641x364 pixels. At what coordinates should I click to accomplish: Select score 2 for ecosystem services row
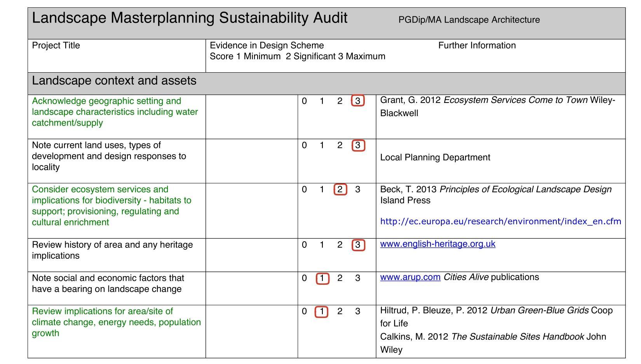(x=340, y=190)
